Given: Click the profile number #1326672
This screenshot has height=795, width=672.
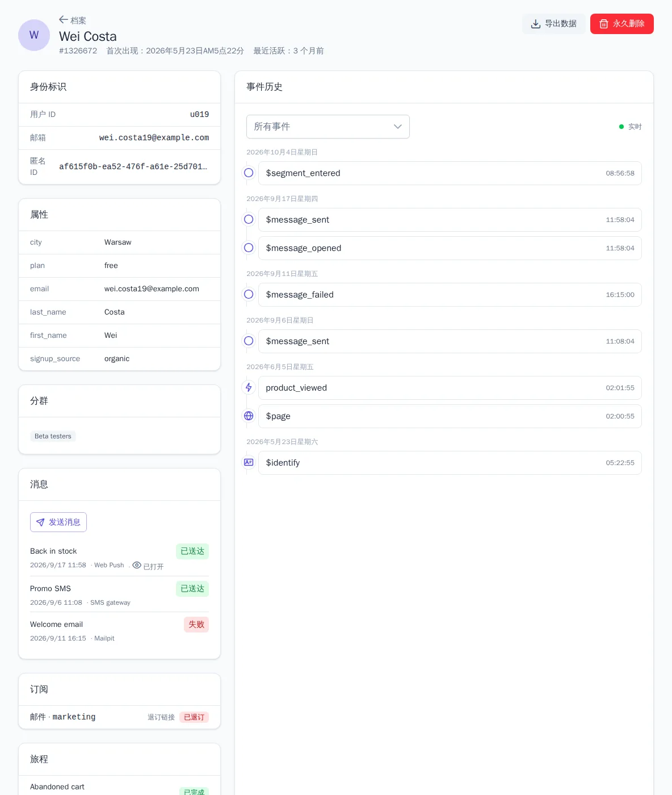Looking at the screenshot, I should [78, 51].
